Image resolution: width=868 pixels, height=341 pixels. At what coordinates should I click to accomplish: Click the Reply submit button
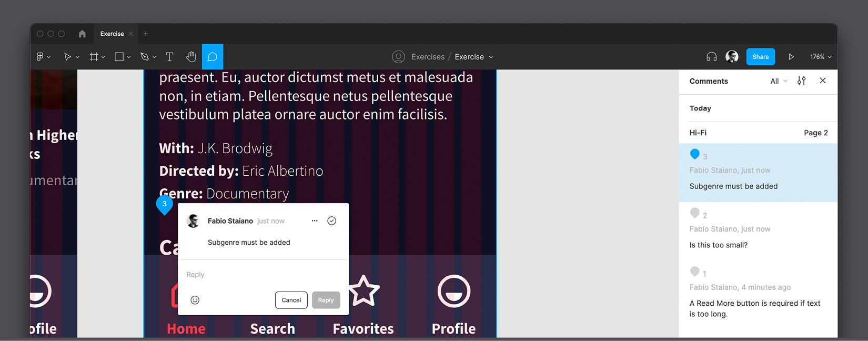coord(326,300)
